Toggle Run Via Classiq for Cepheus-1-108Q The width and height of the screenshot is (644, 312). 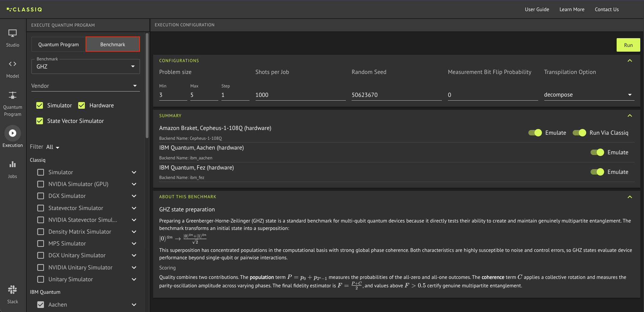pos(579,133)
